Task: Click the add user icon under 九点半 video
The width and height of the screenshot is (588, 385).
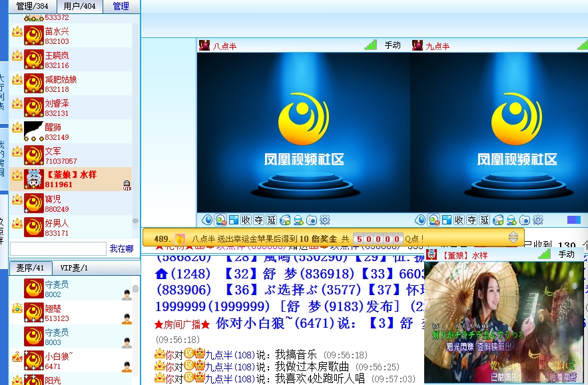Action: [x=511, y=220]
